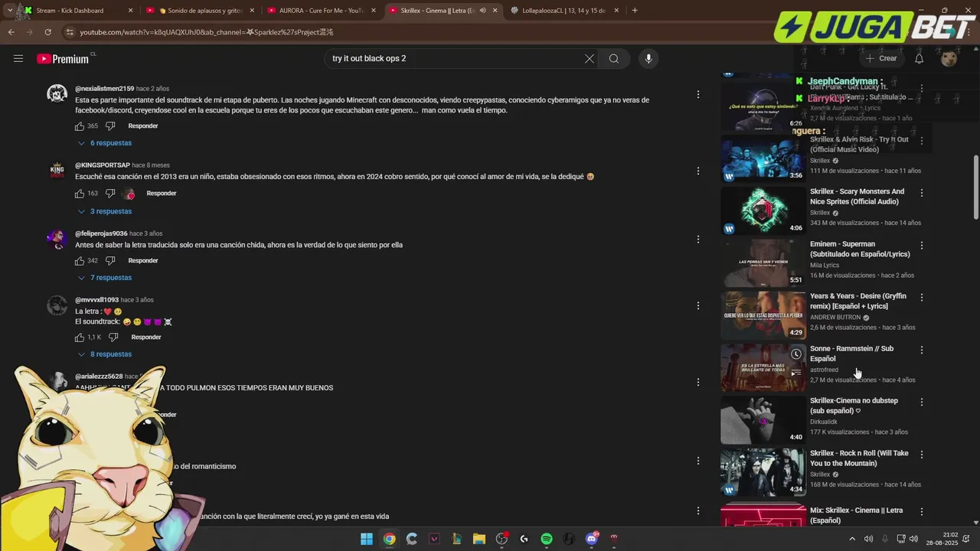Open Discord from the taskbar
The width and height of the screenshot is (980, 551).
[591, 539]
